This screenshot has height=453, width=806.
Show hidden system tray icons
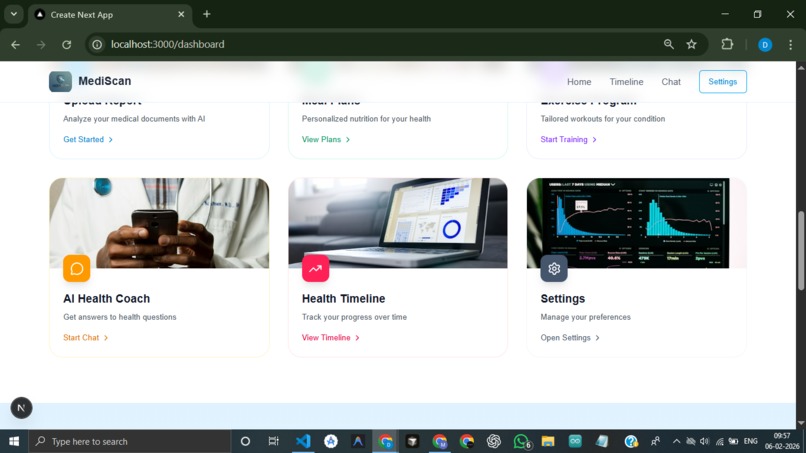[x=676, y=441]
